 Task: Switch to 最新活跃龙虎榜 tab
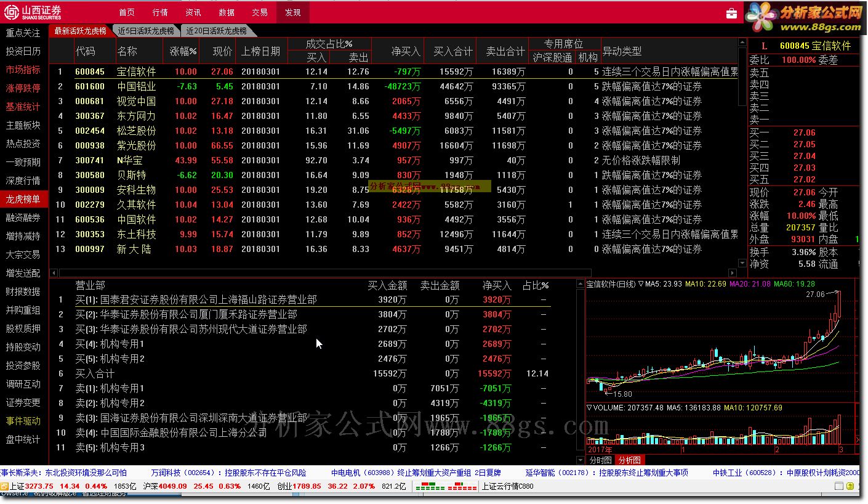(x=81, y=31)
